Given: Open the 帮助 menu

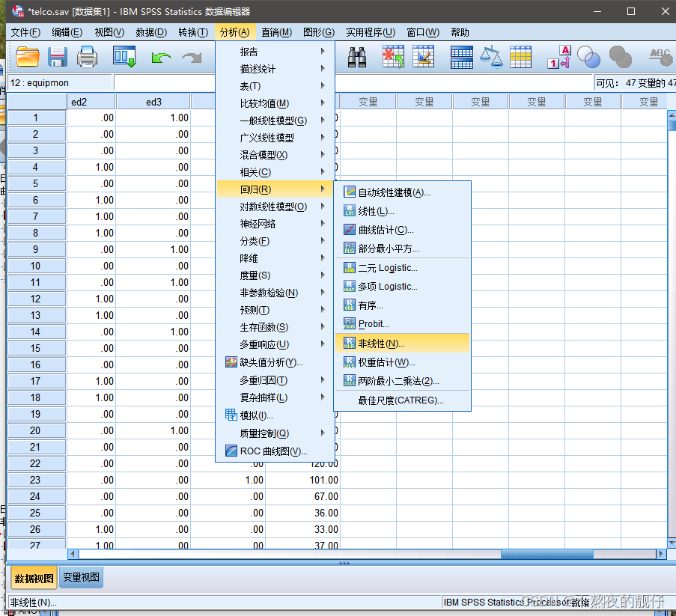Looking at the screenshot, I should tap(460, 32).
